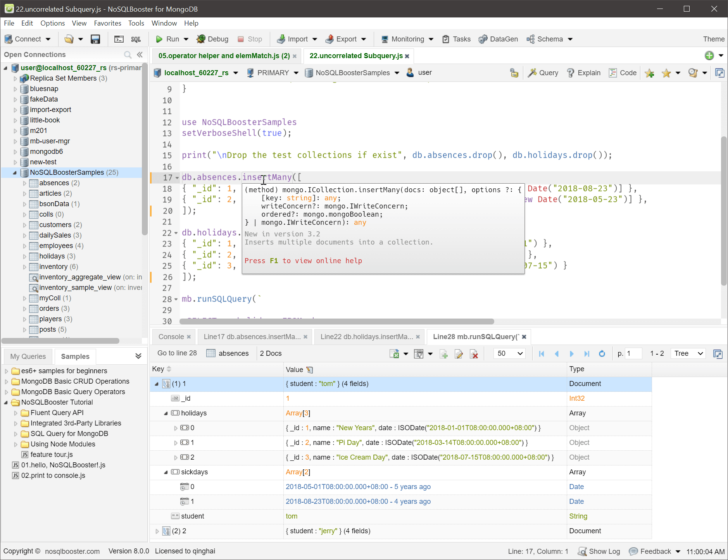The image size is (728, 560).
Task: Open the Favorites menu
Action: click(107, 23)
